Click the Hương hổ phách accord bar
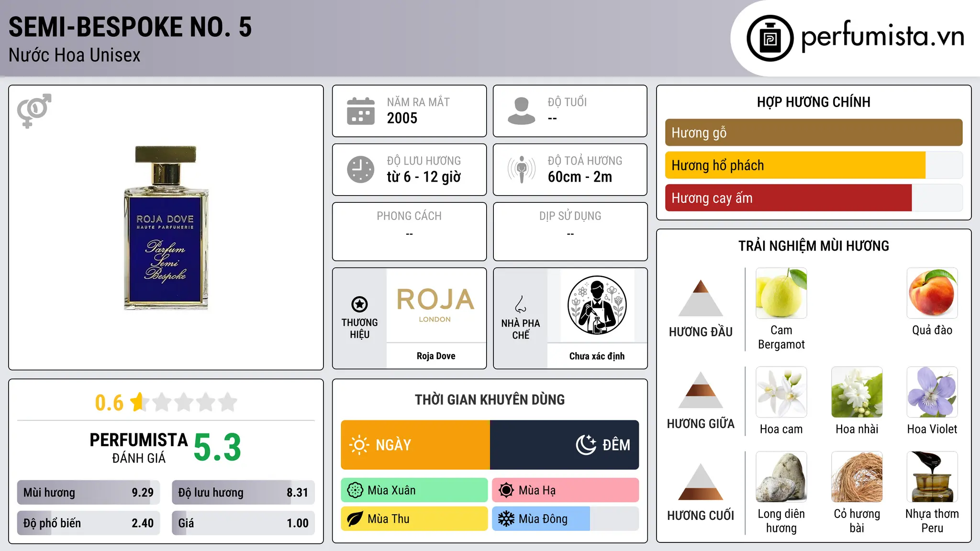The image size is (980, 551). click(813, 165)
